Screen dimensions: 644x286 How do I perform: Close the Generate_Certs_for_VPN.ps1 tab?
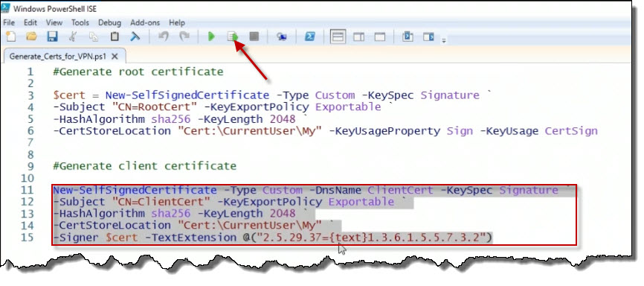[x=115, y=56]
